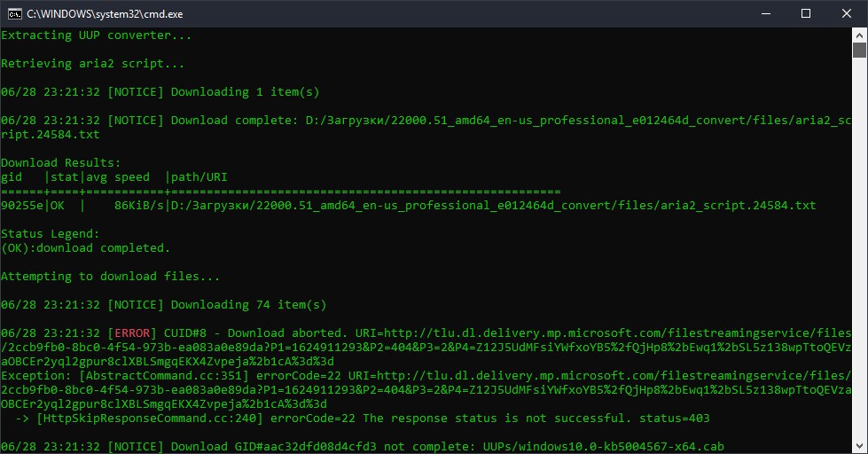Click the "GID#aac32dfd08d4cfd3" text
This screenshot has height=454, width=868.
(x=306, y=446)
